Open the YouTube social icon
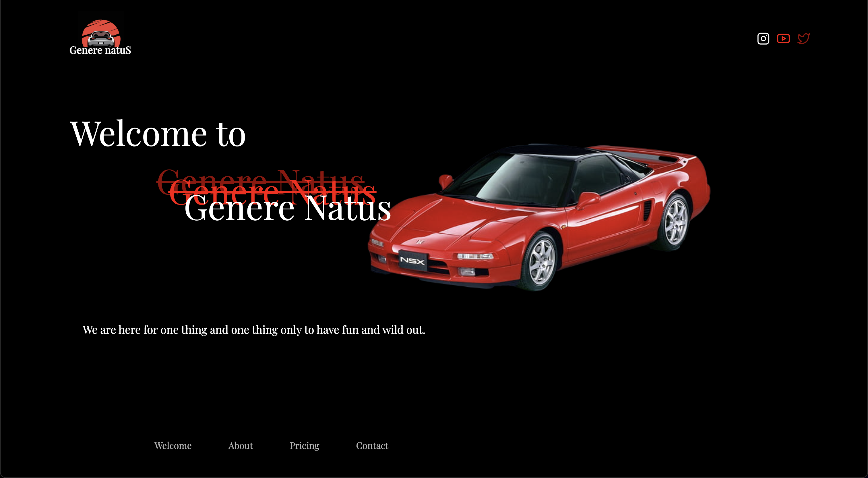Screen dimensions: 868x478 [783, 38]
